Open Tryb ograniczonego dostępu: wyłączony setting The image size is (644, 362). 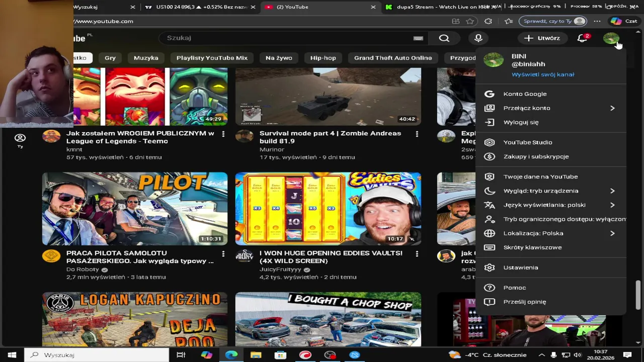(551, 219)
